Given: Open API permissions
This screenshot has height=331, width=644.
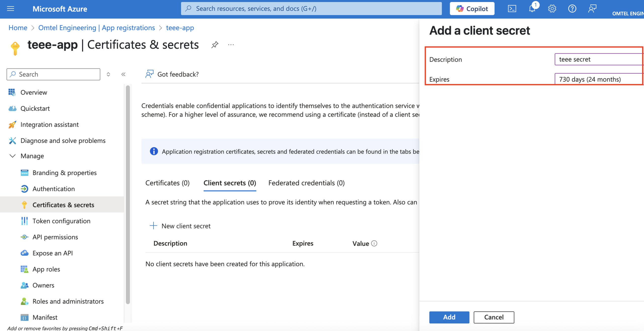Looking at the screenshot, I should pos(55,237).
